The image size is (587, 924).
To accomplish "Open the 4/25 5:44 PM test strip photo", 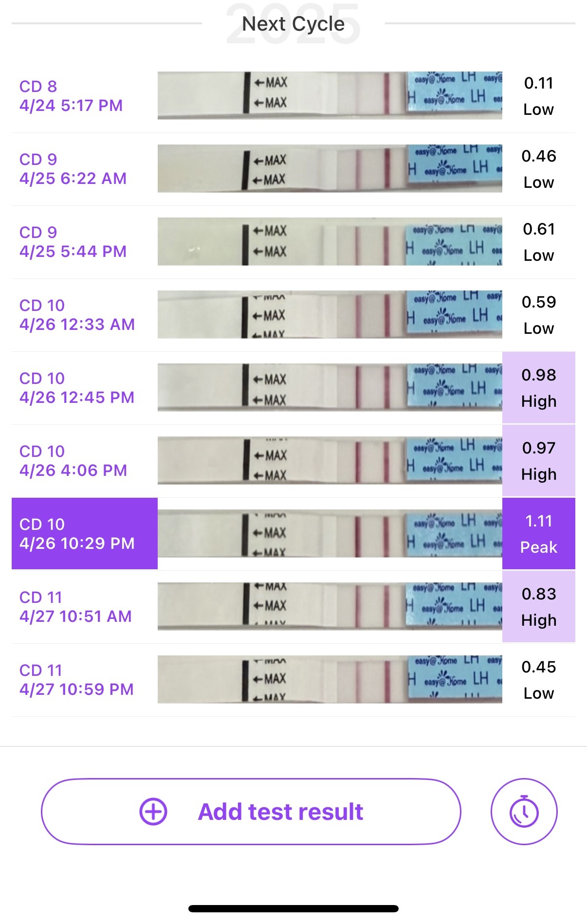I will click(330, 242).
